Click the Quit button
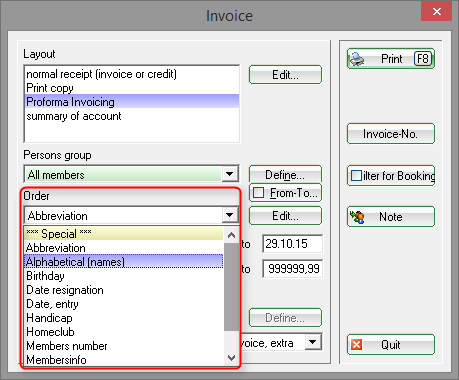The width and height of the screenshot is (459, 380). coord(391,344)
